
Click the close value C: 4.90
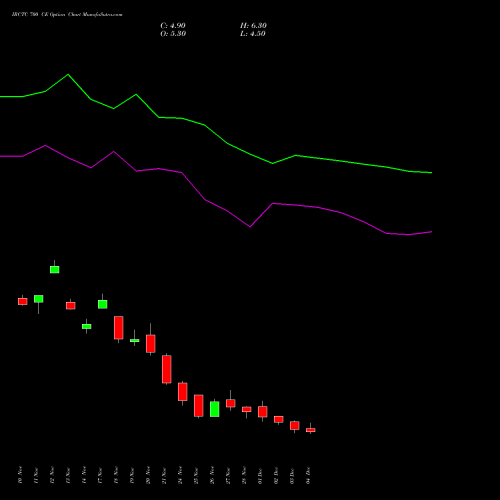click(x=173, y=26)
